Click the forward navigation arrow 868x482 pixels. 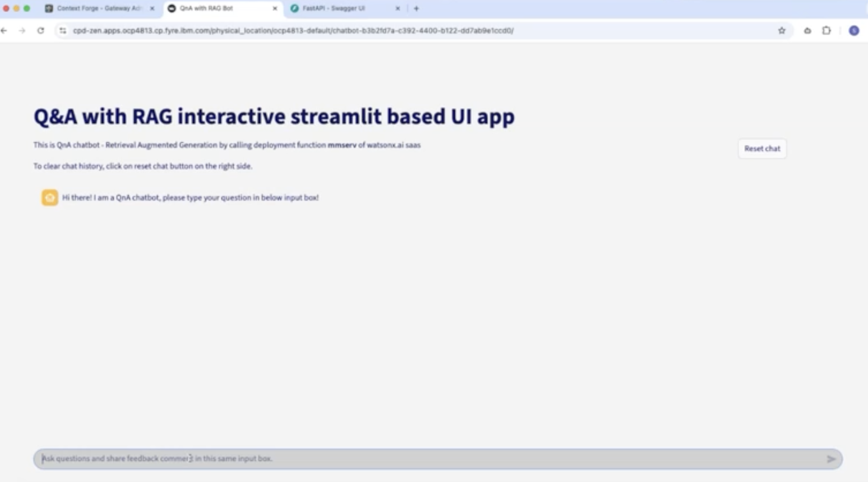click(x=22, y=31)
